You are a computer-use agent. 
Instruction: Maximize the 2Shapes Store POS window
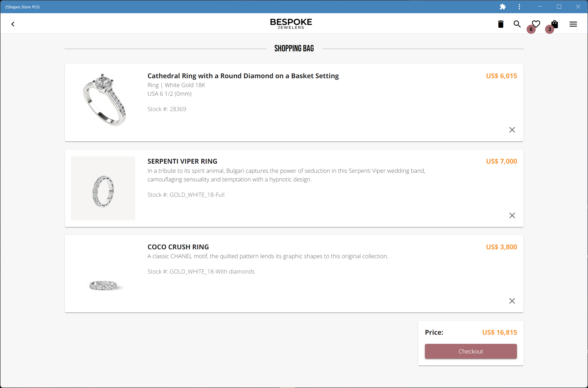(x=559, y=7)
